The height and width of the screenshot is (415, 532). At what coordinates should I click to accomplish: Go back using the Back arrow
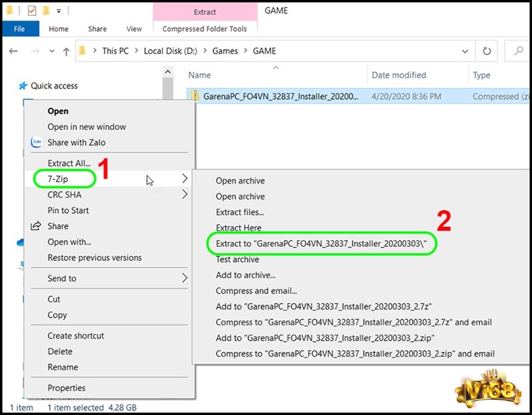13,51
